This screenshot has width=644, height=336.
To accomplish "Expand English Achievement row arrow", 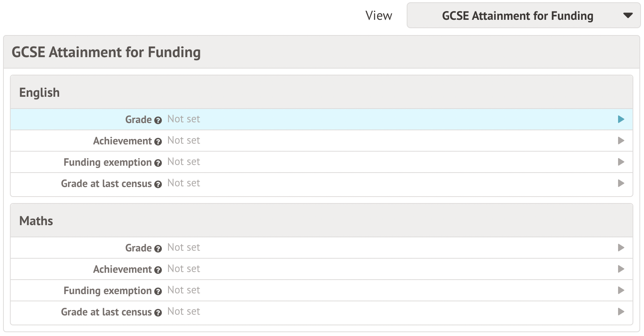I will tap(621, 141).
